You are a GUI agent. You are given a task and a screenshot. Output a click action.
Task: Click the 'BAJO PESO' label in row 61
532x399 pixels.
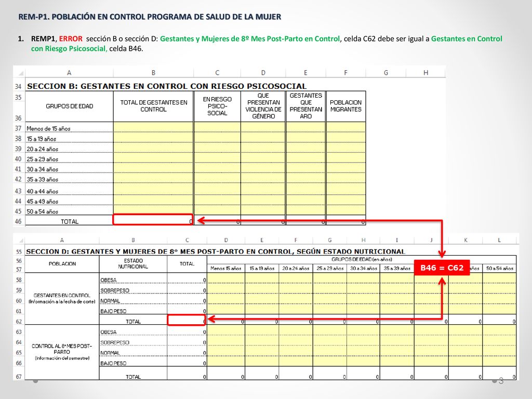113,311
